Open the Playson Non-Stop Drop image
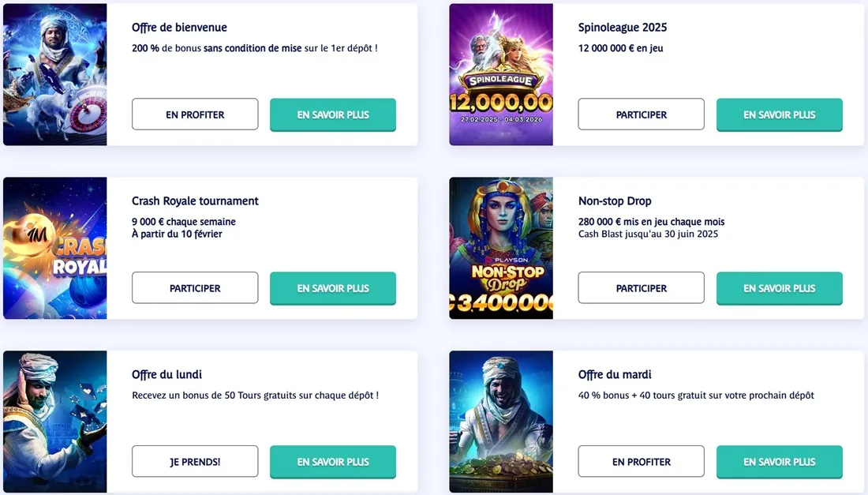This screenshot has width=868, height=495. point(501,248)
